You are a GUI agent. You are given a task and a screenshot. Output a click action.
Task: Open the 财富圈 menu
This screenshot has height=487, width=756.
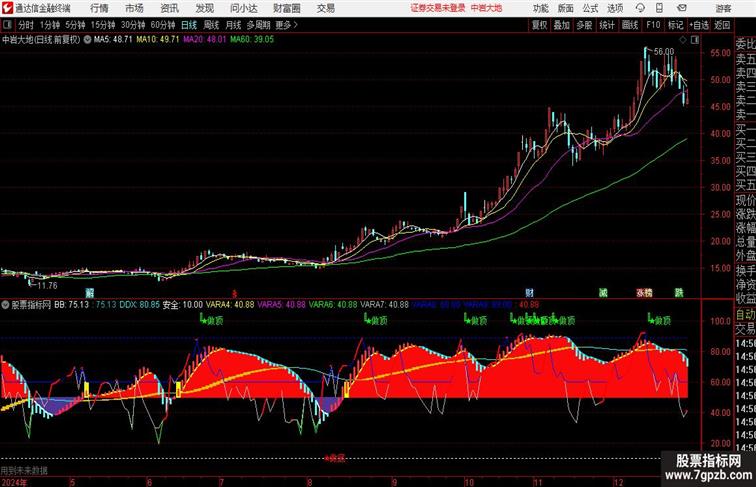click(287, 8)
